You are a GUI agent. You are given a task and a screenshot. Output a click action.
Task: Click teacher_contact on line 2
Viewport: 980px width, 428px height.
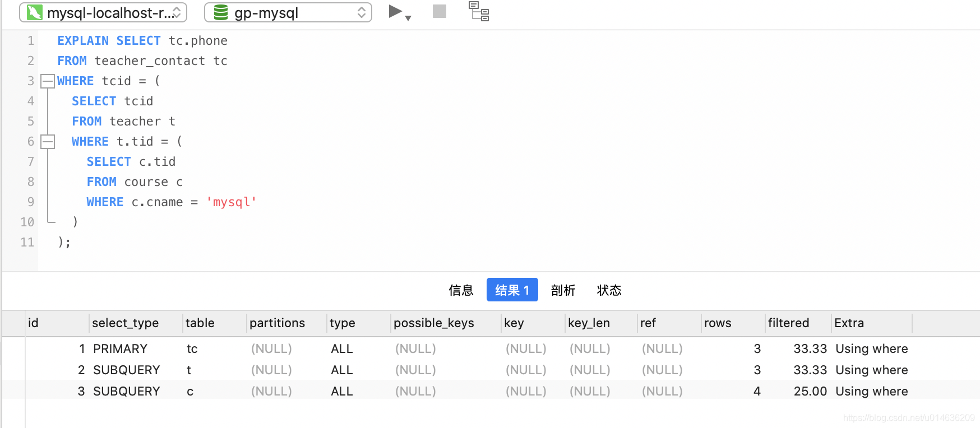point(150,61)
